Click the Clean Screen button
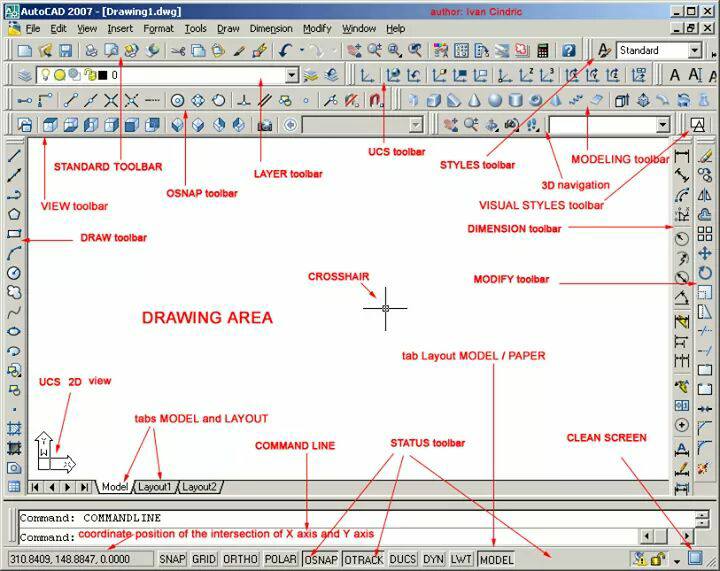The image size is (720, 571). tap(695, 558)
